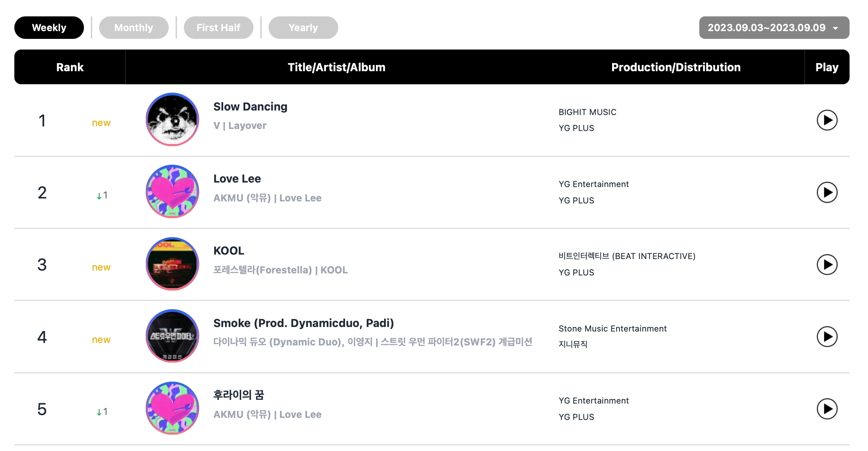Play the rank 5 AKMU track
Screen dimensions: 868x451
click(x=827, y=409)
